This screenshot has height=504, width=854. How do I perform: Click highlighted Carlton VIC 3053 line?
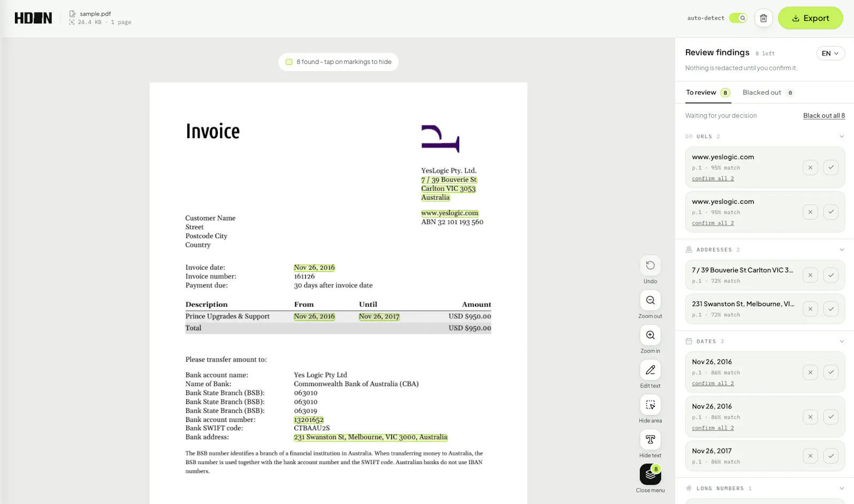click(448, 189)
